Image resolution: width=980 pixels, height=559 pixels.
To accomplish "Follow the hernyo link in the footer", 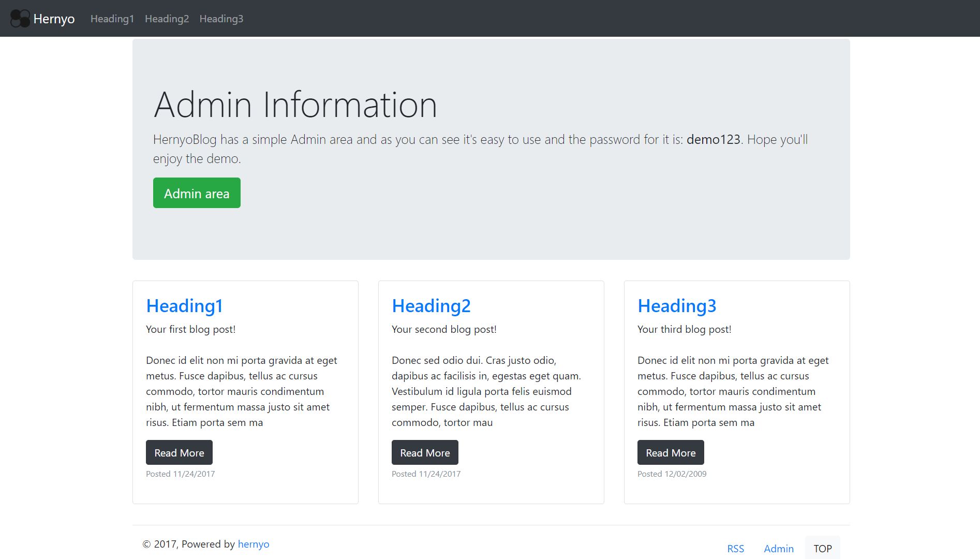I will [x=254, y=544].
